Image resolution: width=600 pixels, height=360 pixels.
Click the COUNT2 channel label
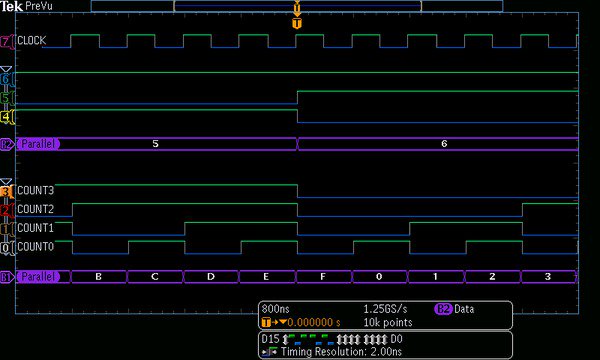pyautogui.click(x=36, y=209)
